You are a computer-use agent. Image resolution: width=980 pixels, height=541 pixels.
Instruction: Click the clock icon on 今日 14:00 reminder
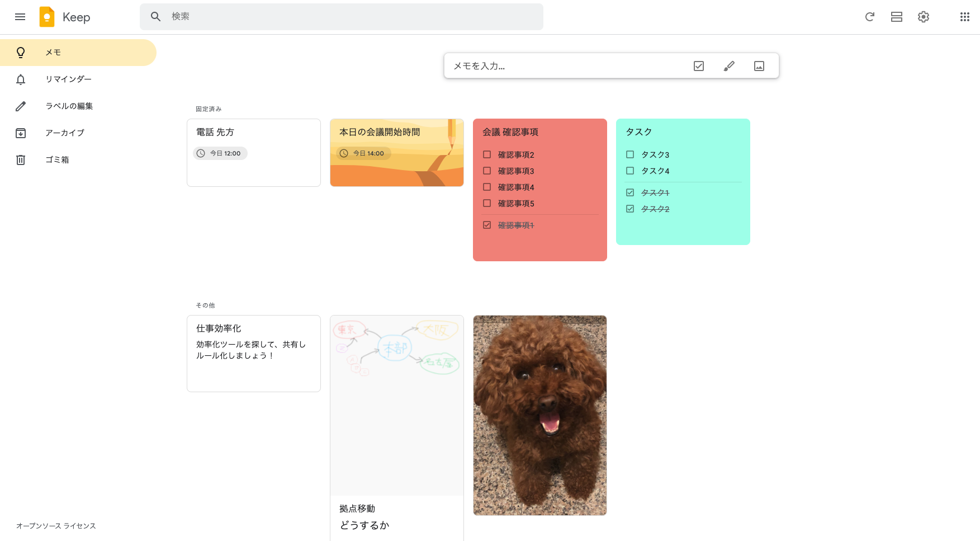point(344,153)
